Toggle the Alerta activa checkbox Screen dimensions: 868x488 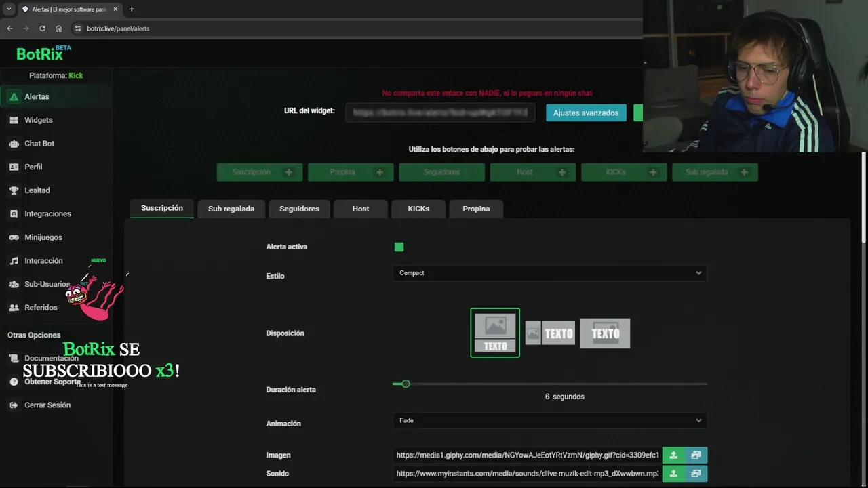pos(399,247)
